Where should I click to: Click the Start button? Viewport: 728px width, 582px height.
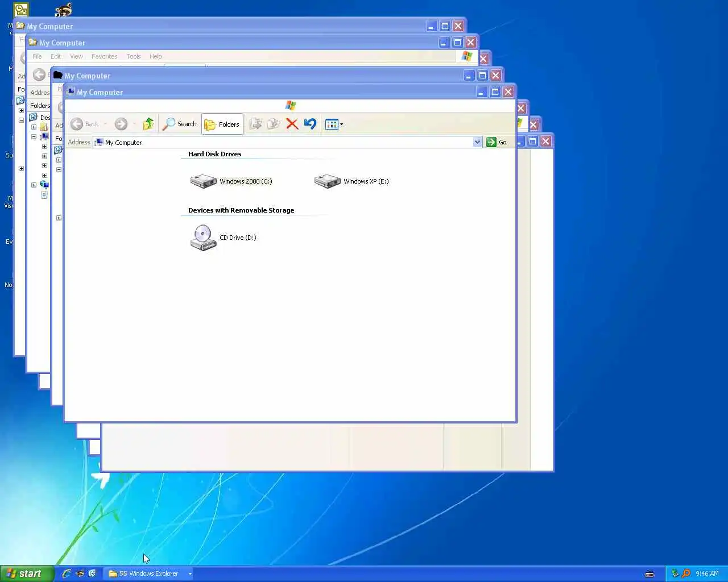[x=27, y=573]
